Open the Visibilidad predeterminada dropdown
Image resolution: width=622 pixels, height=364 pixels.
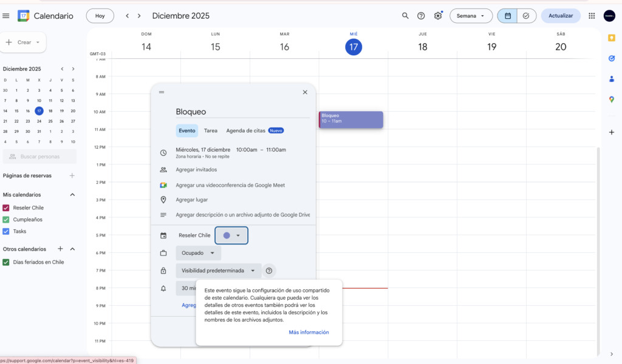pos(218,271)
